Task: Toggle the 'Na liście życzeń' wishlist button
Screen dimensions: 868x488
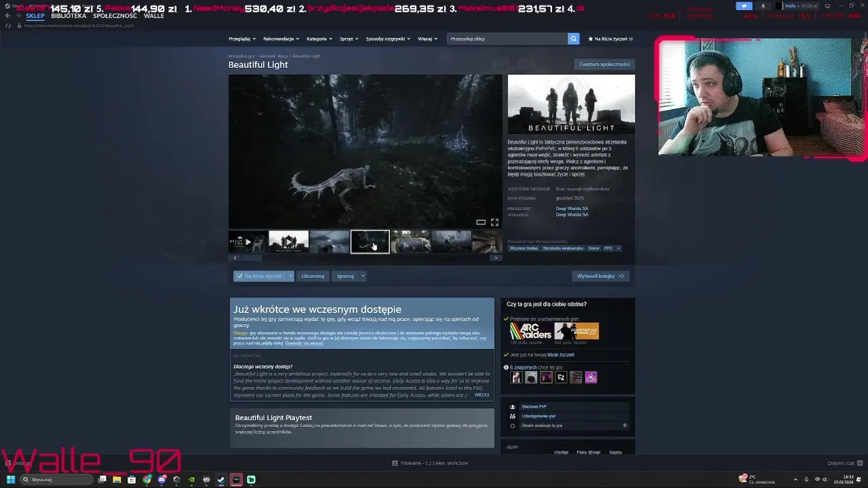Action: point(260,276)
